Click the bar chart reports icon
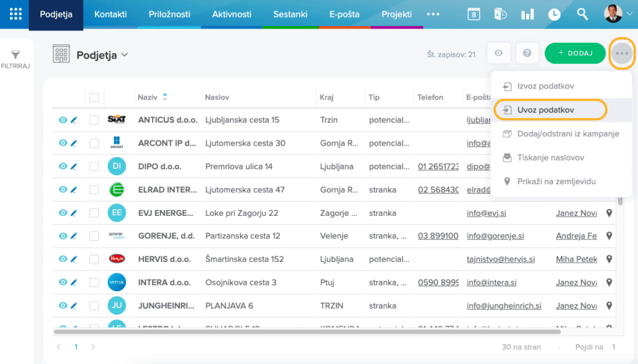The height and width of the screenshot is (364, 638). tap(527, 14)
